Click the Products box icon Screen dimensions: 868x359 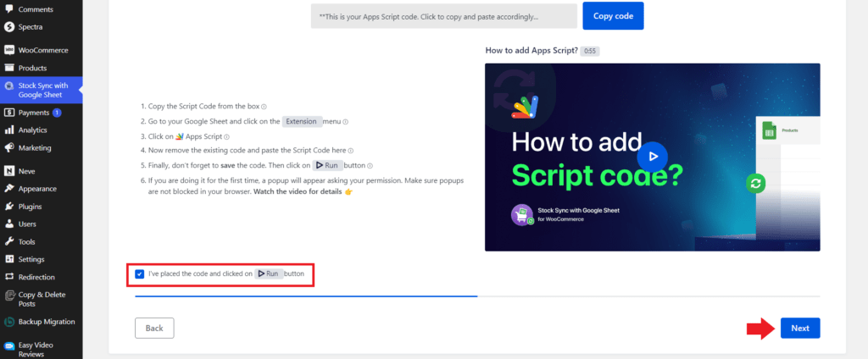pos(8,68)
